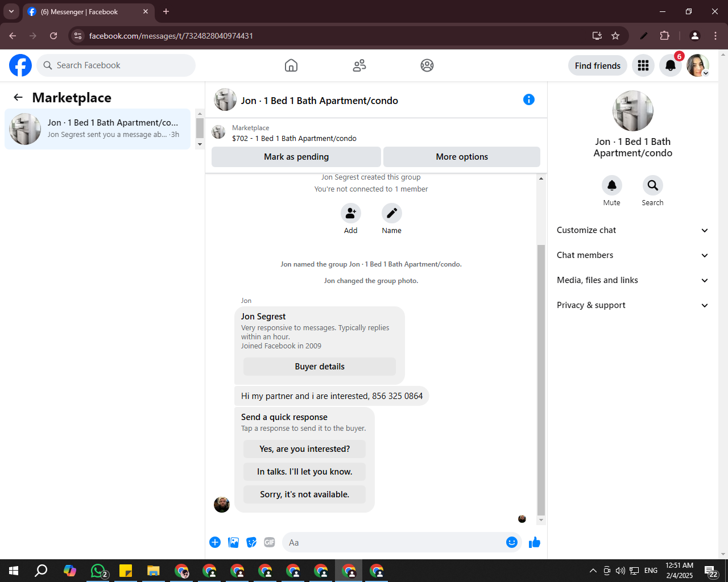Open conversation information icon in chat header
The image size is (728, 582).
click(x=529, y=99)
